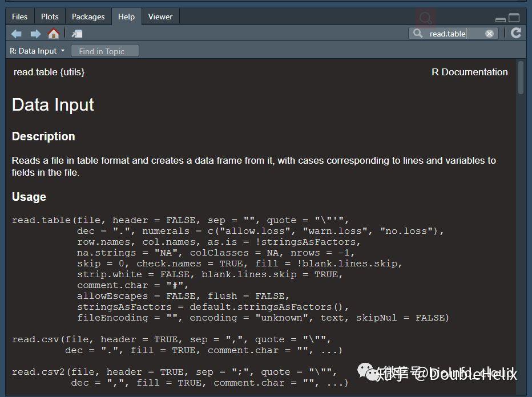Click the Usage heading

29,197
